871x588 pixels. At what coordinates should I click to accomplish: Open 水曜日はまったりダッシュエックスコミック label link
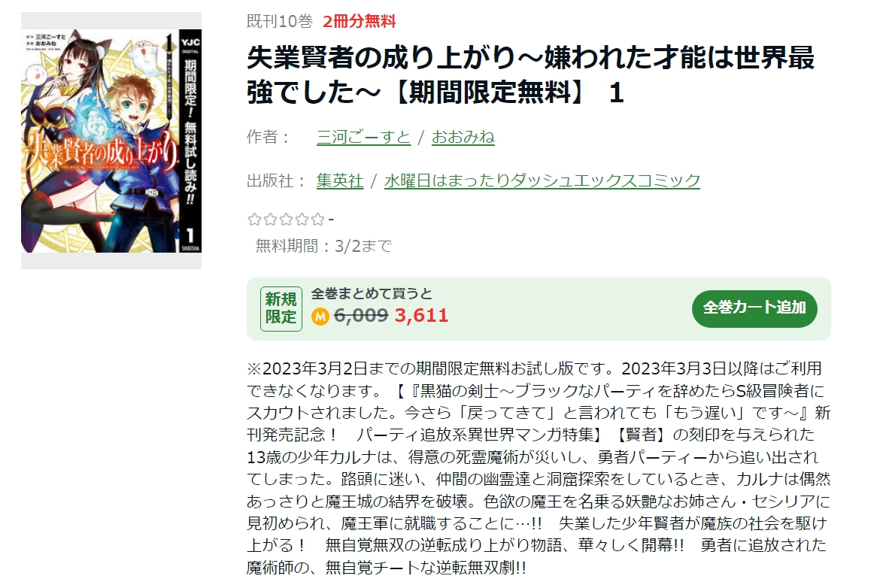pos(542,181)
